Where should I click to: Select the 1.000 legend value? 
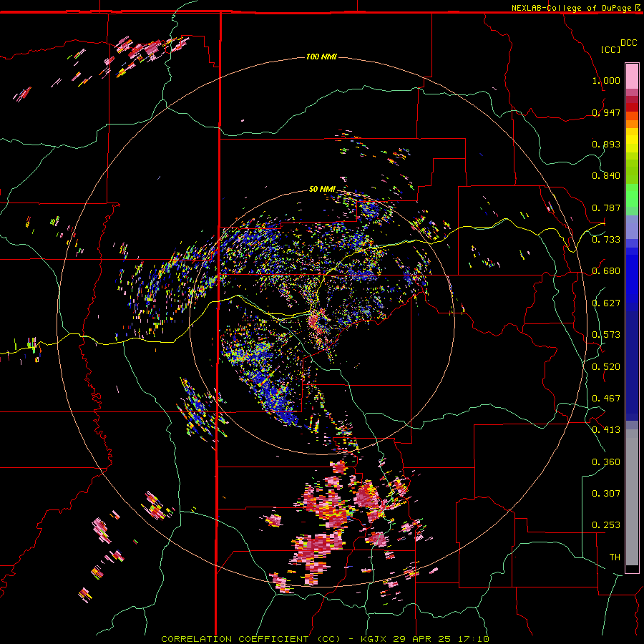tap(606, 80)
